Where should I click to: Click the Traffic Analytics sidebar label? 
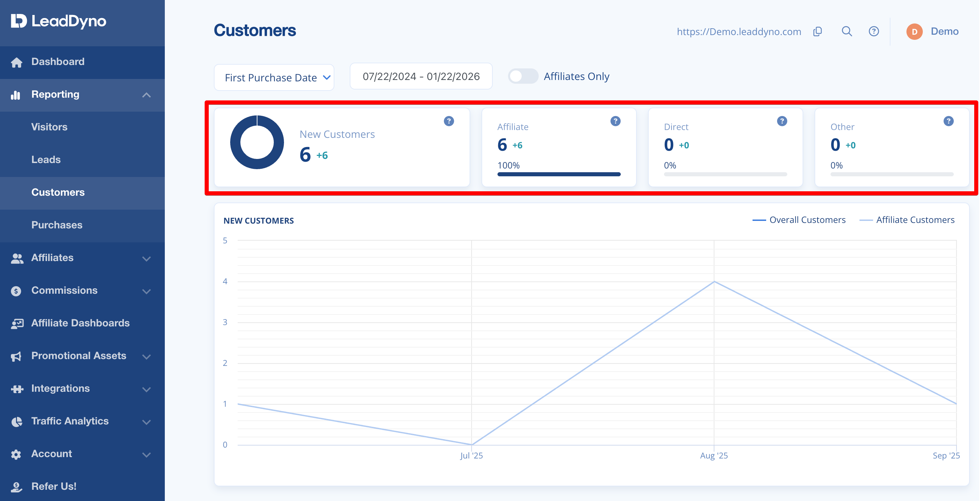click(x=70, y=422)
